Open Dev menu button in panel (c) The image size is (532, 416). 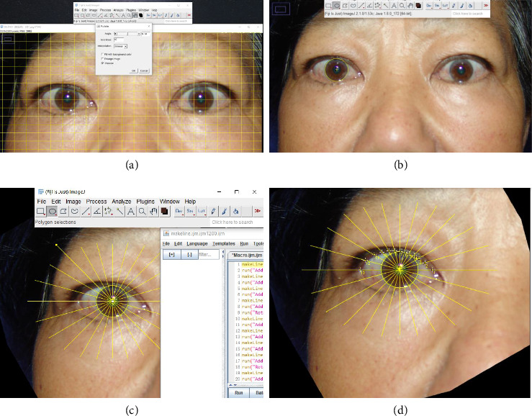(x=179, y=212)
